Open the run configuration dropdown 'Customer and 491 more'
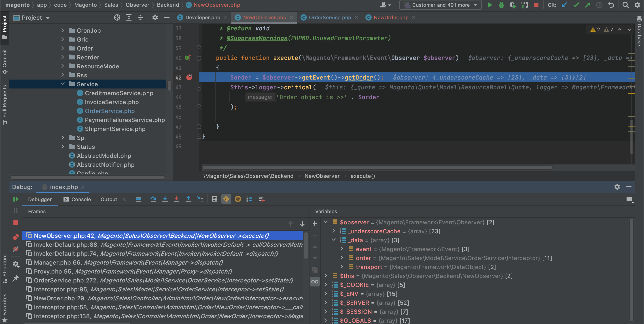 441,5
